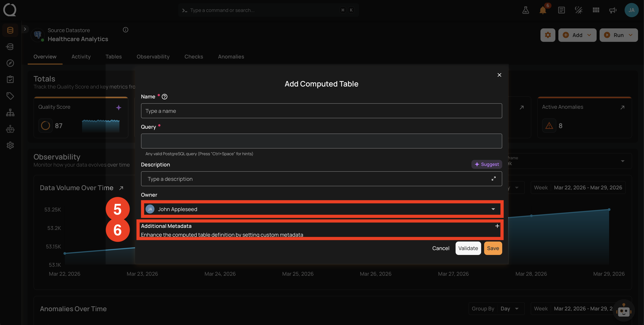This screenshot has height=325, width=644.
Task: Expand the description field with the expand icon
Action: pyautogui.click(x=493, y=179)
